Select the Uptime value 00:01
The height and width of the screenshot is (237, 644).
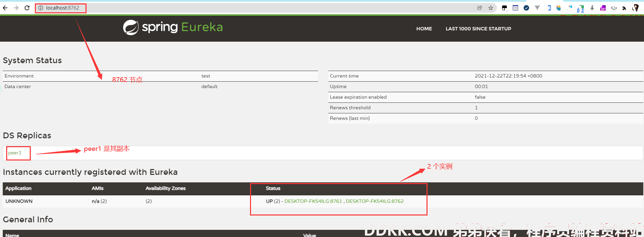(x=481, y=86)
